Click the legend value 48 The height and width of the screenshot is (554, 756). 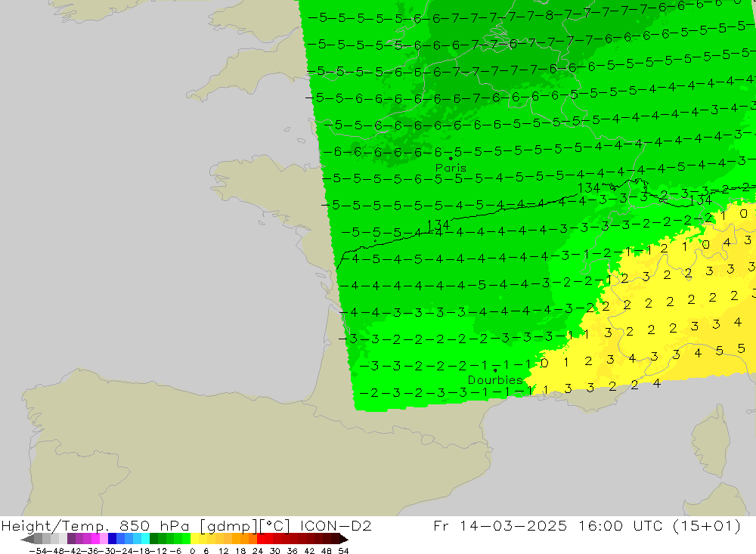click(x=327, y=551)
